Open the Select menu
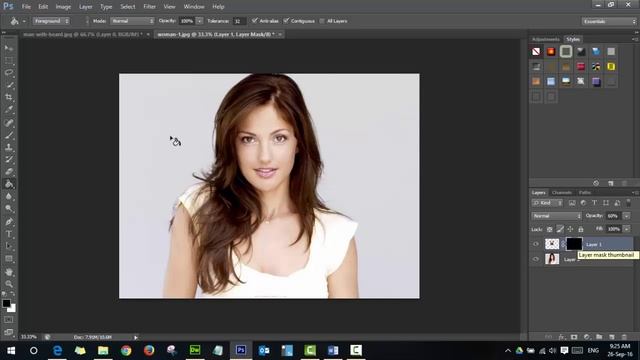This screenshot has width=640, height=360. 127,7
